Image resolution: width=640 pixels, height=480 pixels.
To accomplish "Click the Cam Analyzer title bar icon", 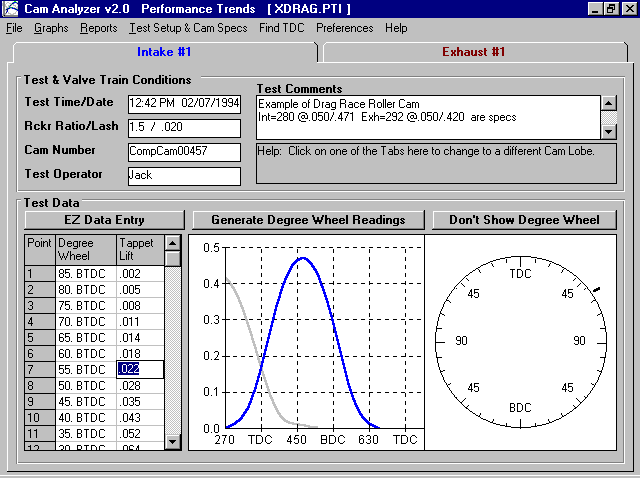I will pyautogui.click(x=11, y=9).
